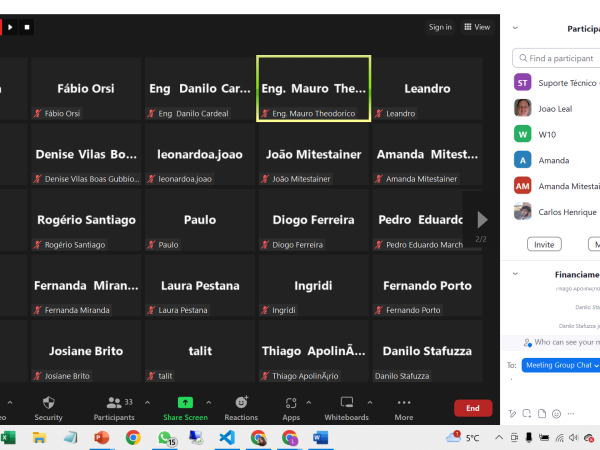The image size is (600, 450).
Task: Open File Explorer from the taskbar
Action: [39, 438]
